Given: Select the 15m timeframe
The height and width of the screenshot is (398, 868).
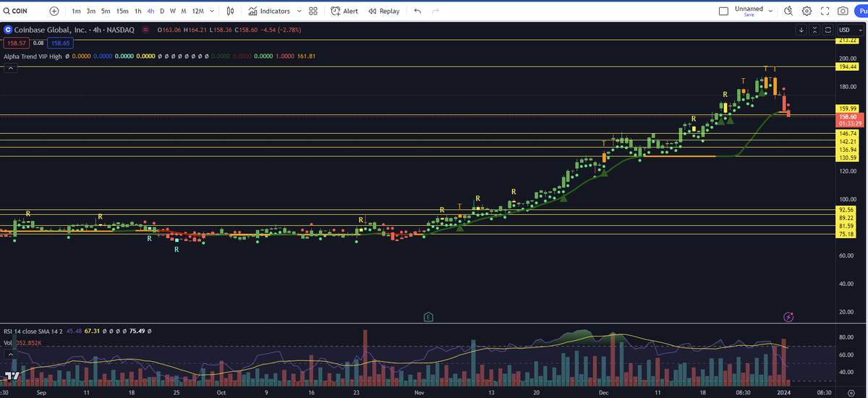Looking at the screenshot, I should click(x=122, y=11).
